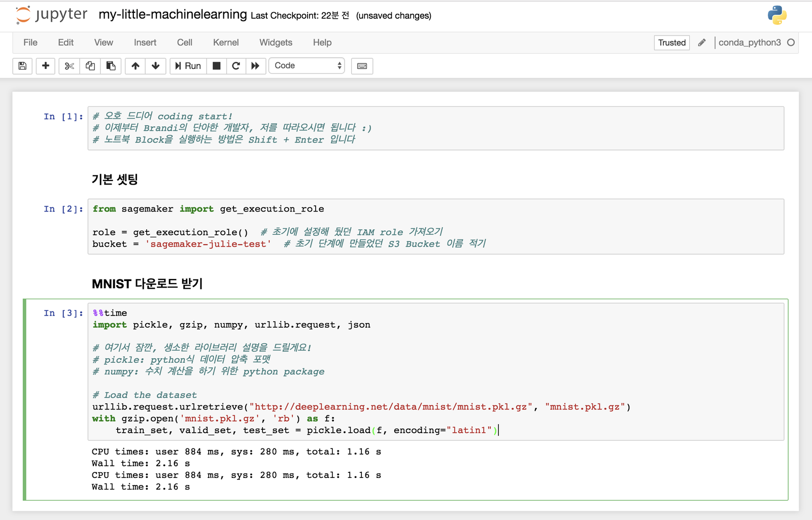Paste cells below icon
Image resolution: width=812 pixels, height=520 pixels.
coord(111,66)
